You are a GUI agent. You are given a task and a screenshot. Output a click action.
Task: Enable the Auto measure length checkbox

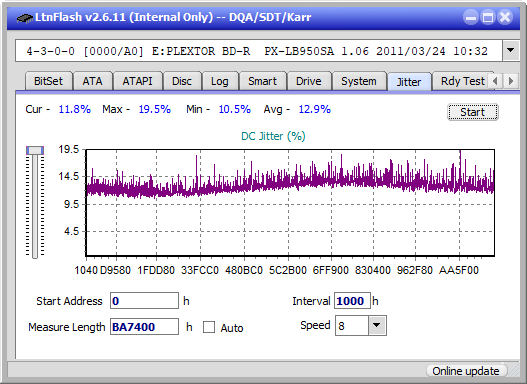click(209, 327)
